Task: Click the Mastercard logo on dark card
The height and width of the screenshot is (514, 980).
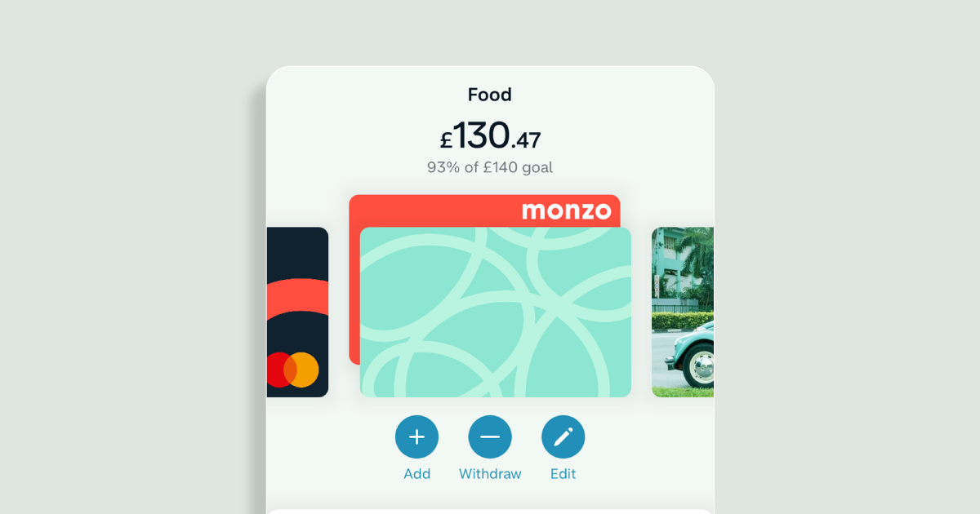Action: click(x=292, y=370)
